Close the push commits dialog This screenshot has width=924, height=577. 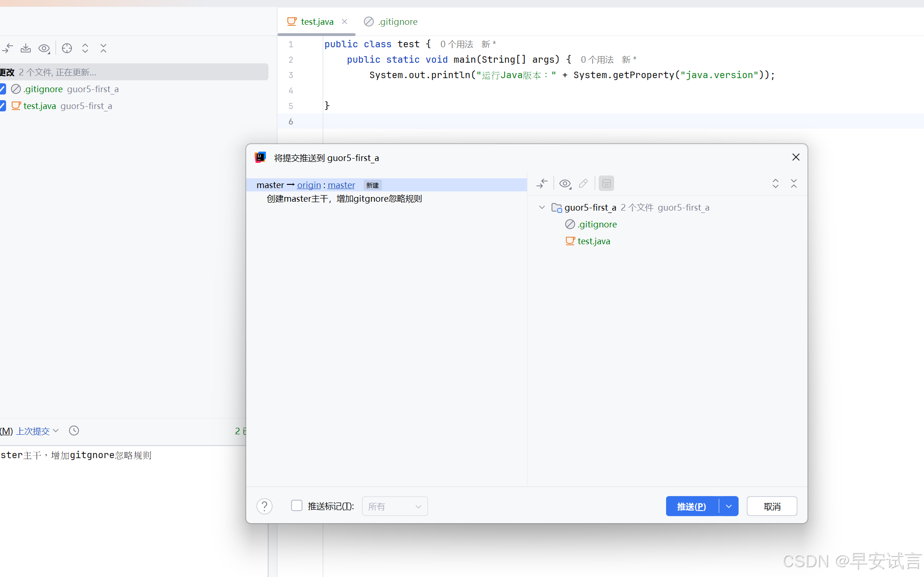[x=796, y=157]
